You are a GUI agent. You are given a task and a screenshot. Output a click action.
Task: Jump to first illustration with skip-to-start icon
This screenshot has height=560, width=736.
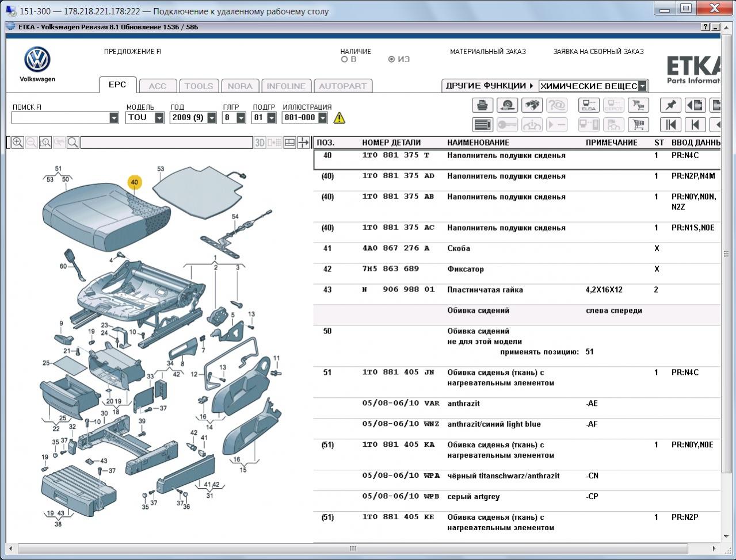(670, 124)
